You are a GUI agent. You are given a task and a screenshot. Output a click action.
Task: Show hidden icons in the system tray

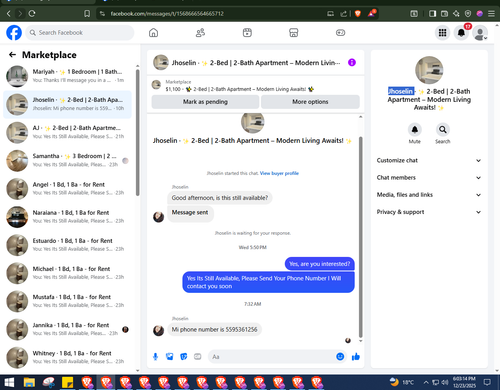[426, 382]
